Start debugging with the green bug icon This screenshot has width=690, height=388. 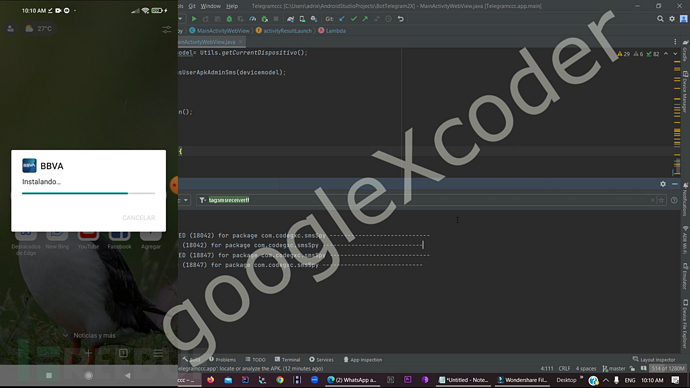229,19
